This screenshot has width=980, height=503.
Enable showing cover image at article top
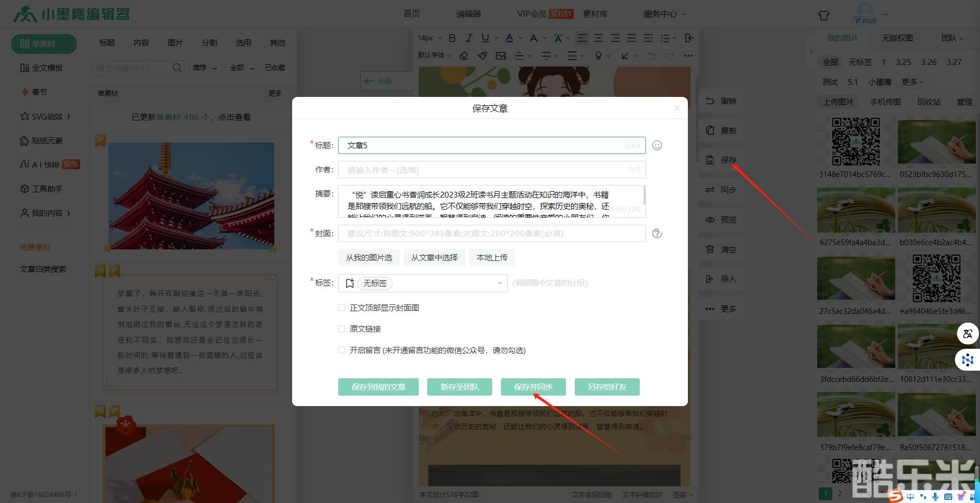342,308
